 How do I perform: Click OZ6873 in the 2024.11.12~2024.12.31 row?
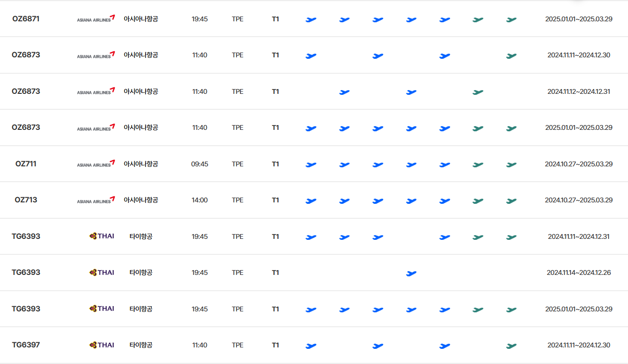(x=26, y=91)
